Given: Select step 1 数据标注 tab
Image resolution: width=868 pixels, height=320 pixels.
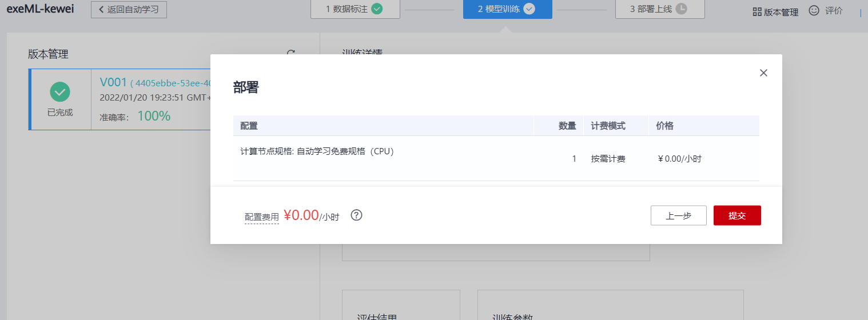Looking at the screenshot, I should click(355, 9).
